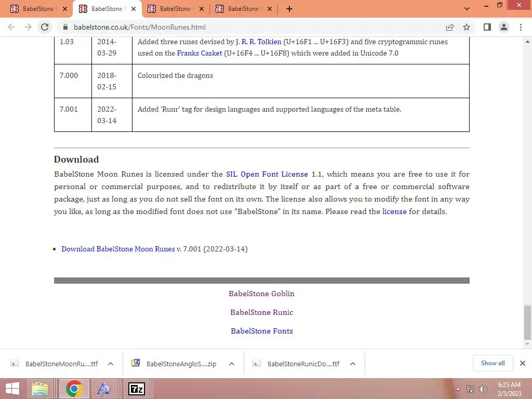Viewport: 532px width, 399px height.
Task: Go back to the previous page
Action: [x=11, y=27]
